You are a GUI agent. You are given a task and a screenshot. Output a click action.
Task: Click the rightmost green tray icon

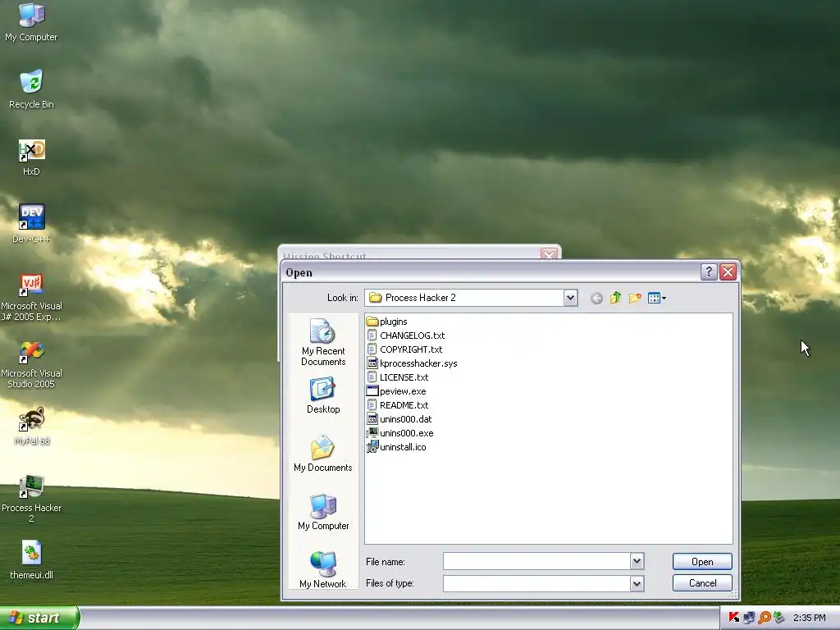(779, 618)
